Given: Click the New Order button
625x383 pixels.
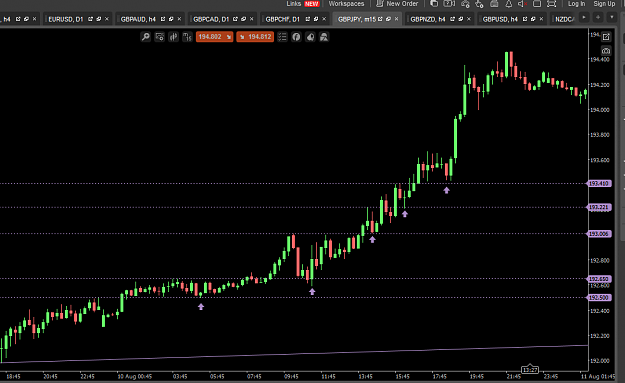Looking at the screenshot, I should click(x=397, y=4).
